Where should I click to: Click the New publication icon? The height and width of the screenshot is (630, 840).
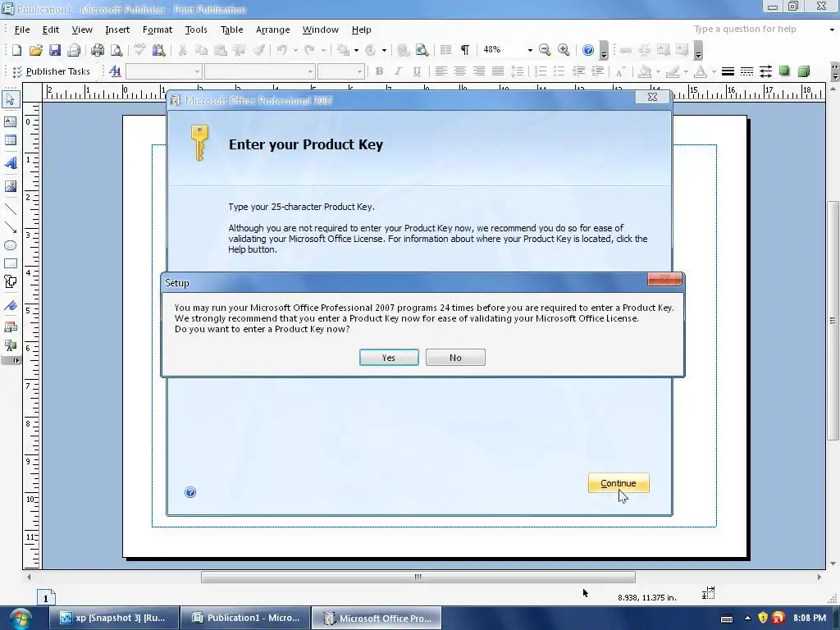tap(16, 50)
